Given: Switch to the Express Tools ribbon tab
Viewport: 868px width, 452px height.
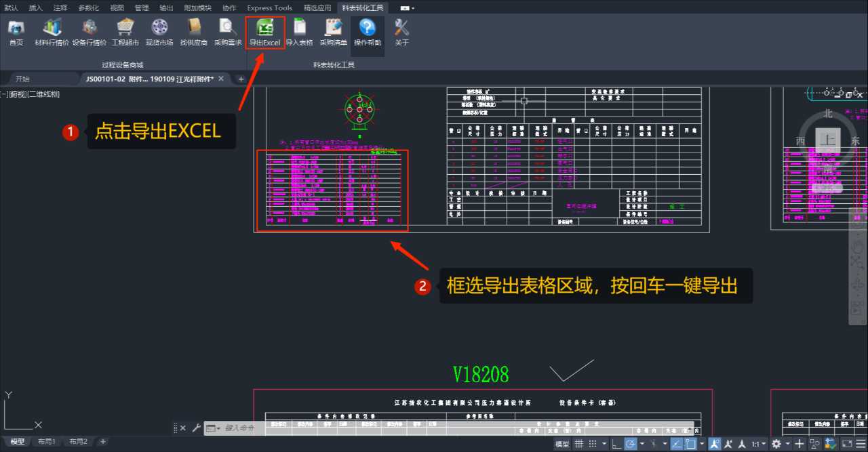Looking at the screenshot, I should click(x=270, y=8).
